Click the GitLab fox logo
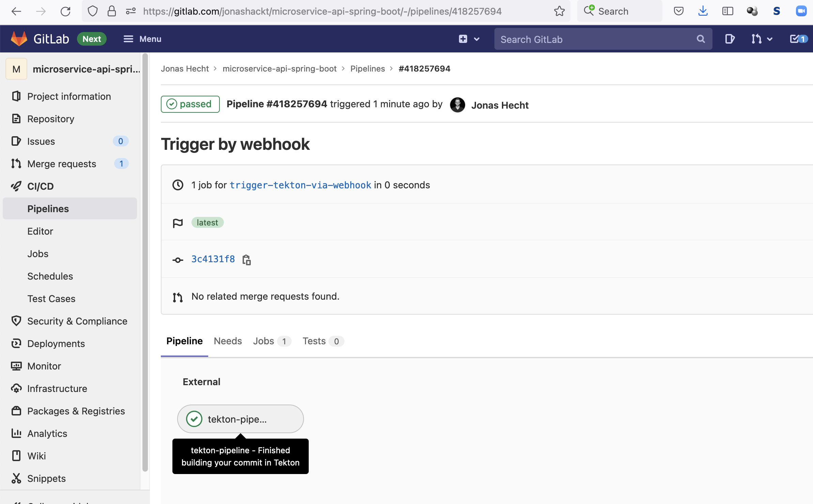Image resolution: width=813 pixels, height=504 pixels. (19, 39)
